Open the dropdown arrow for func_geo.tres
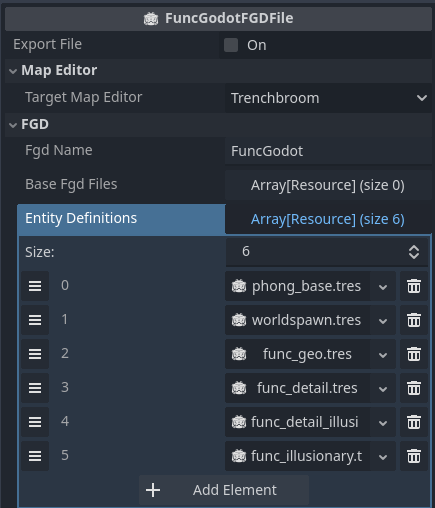435x508 pixels. (x=383, y=355)
